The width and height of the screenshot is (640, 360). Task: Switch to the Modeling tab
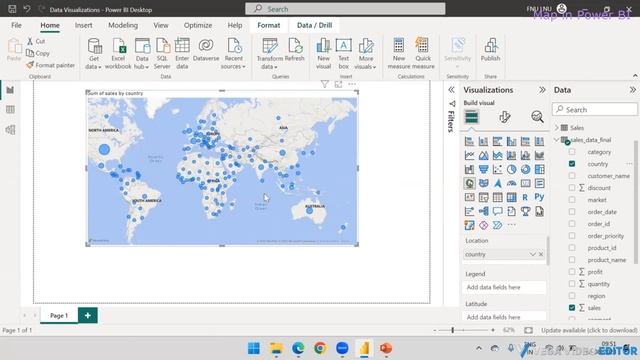123,25
